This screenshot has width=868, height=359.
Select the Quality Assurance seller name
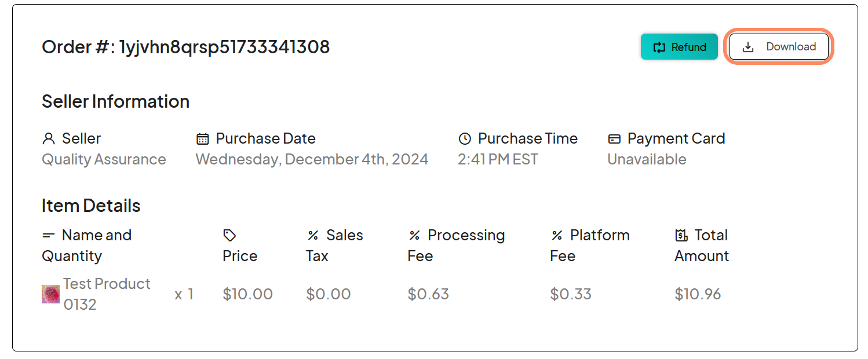(x=104, y=160)
